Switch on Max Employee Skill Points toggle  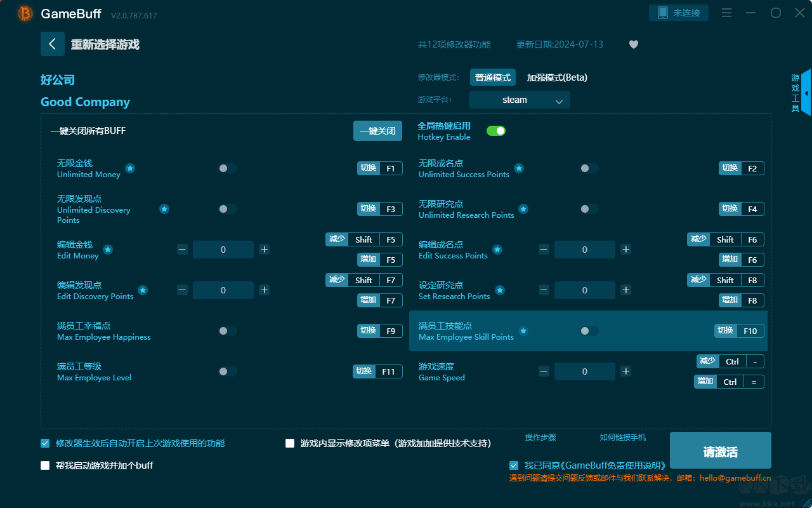(589, 331)
